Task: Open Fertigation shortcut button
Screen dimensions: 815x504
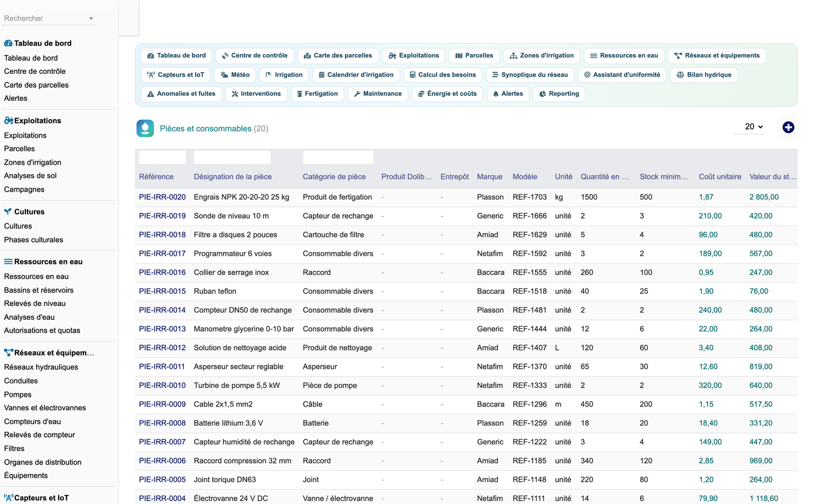Action: click(318, 94)
